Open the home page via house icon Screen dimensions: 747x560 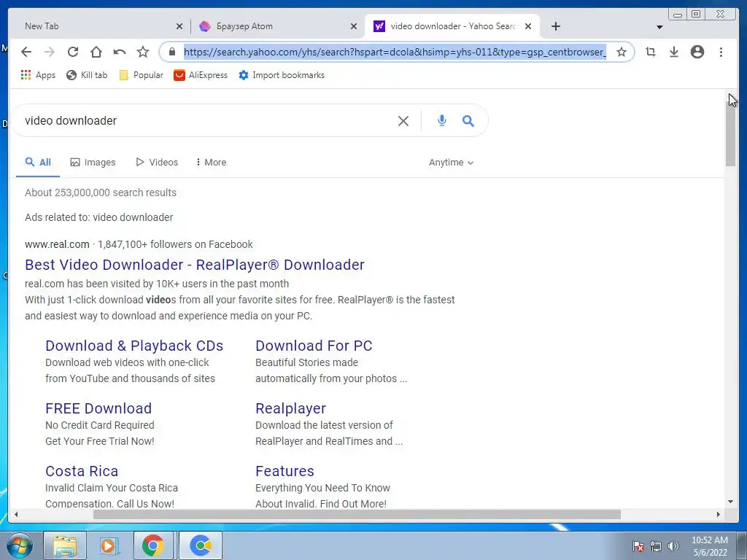point(96,52)
